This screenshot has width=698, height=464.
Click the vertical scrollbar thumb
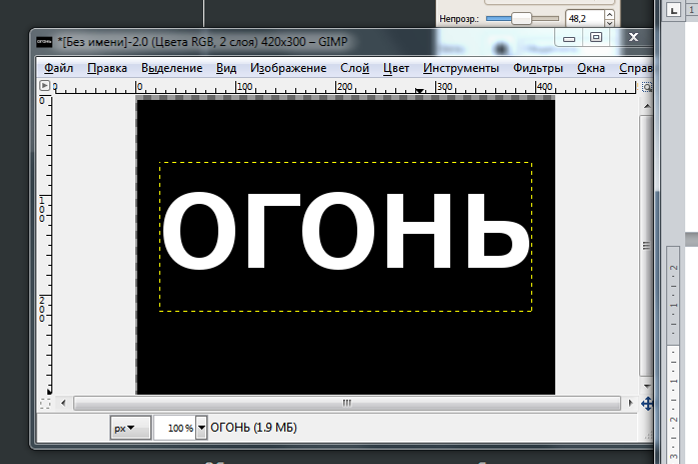tap(646, 246)
